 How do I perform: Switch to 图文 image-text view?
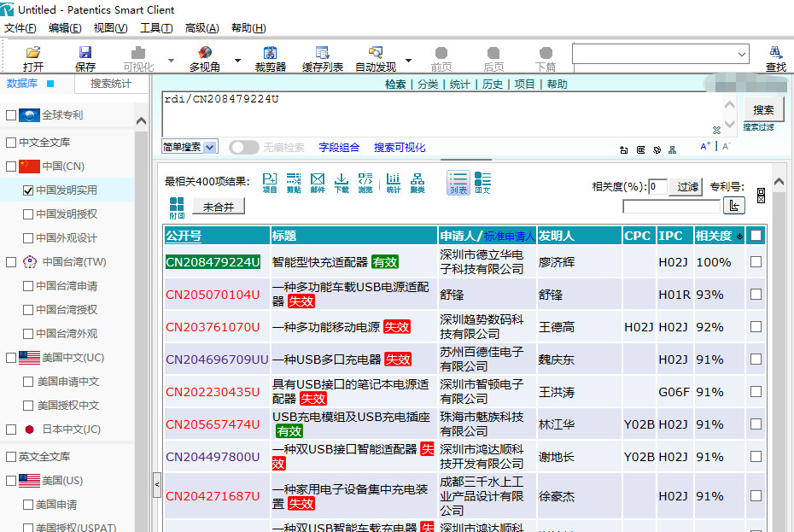click(x=482, y=183)
